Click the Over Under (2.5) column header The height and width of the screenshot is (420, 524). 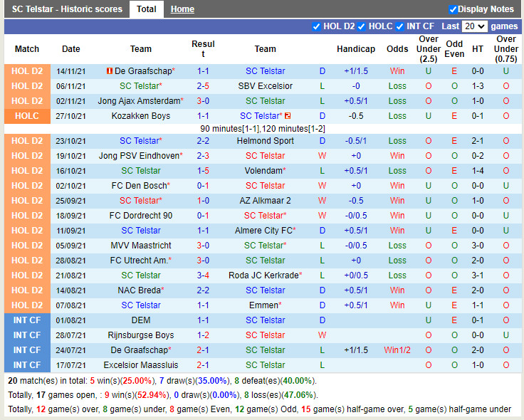pyautogui.click(x=428, y=49)
